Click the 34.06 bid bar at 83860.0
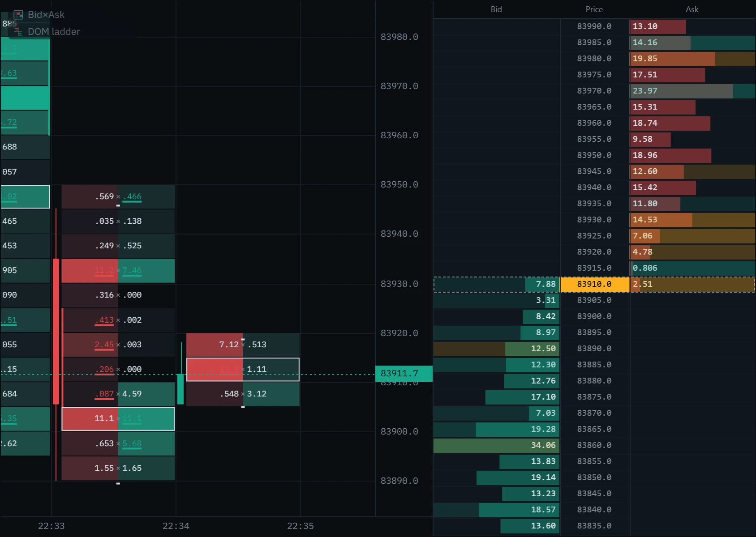This screenshot has height=537, width=756. coord(497,445)
